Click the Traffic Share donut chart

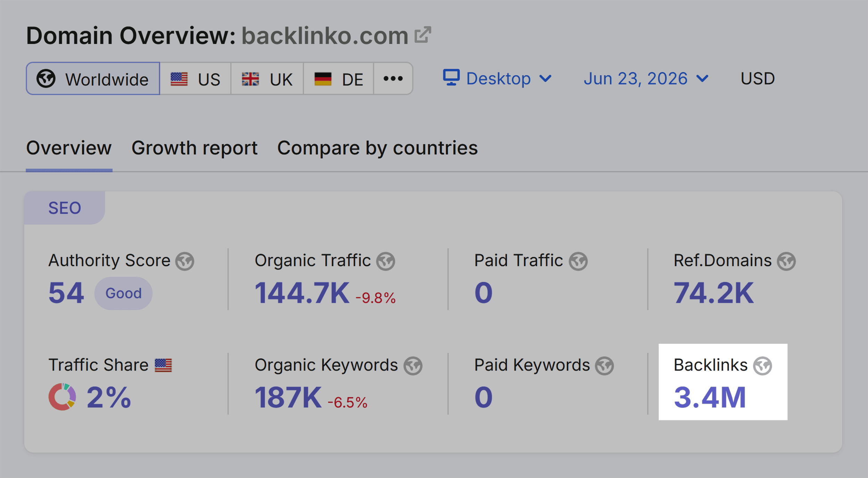tap(62, 397)
